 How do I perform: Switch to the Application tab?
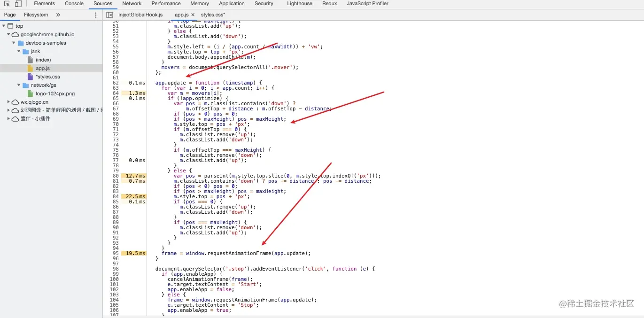point(232,4)
